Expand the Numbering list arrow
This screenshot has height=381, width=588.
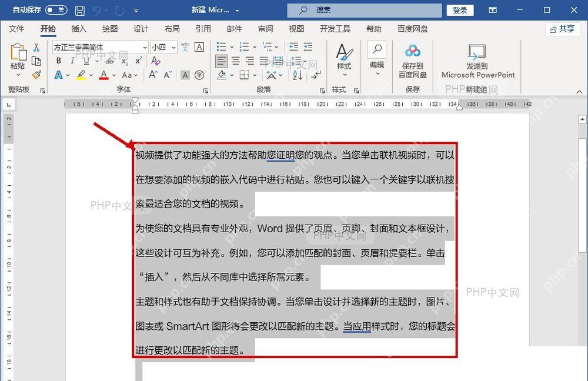click(254, 47)
